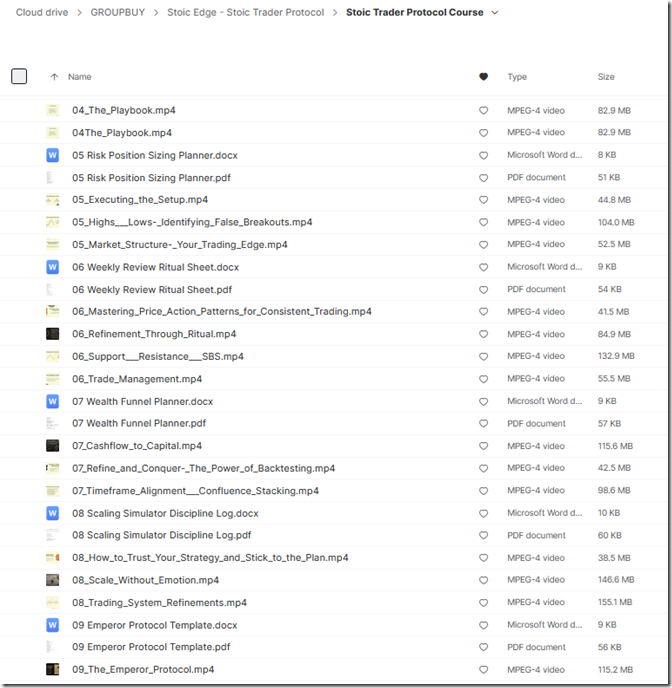The image size is (672, 688).
Task: Open video thumbnail for 09_The_Emperor_Protocol.mp4
Action: 53,669
